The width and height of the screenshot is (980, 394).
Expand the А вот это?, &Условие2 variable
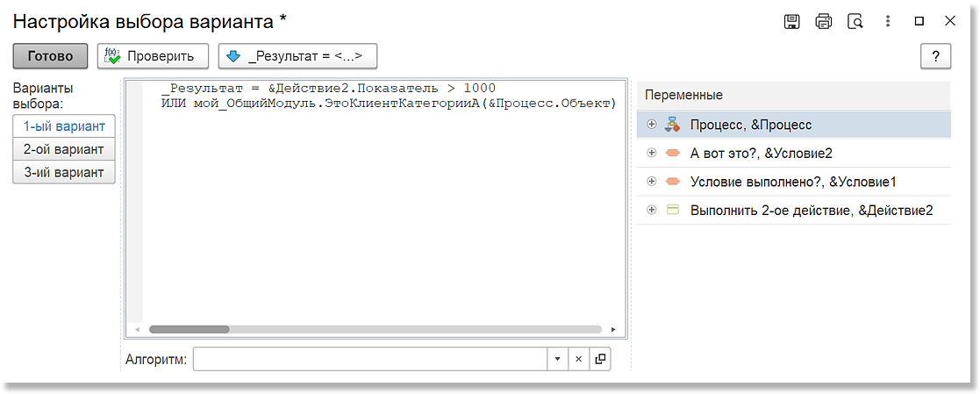pyautogui.click(x=652, y=153)
